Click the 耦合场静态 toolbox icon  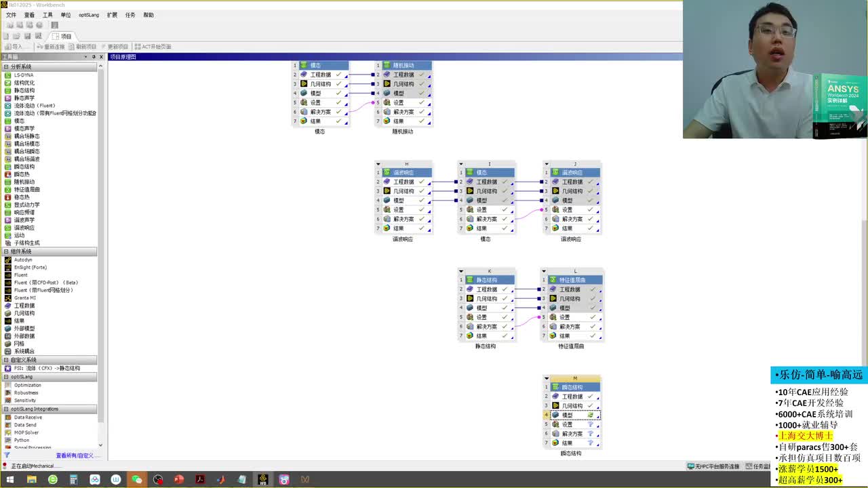[8, 136]
